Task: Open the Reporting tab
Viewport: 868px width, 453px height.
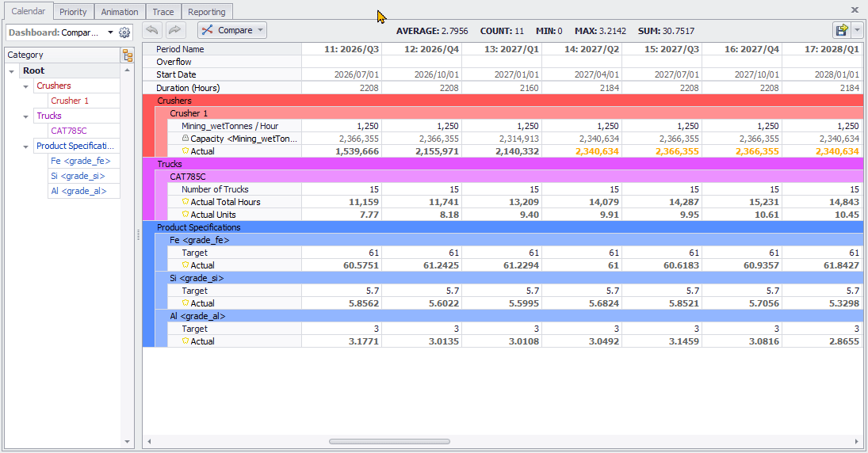Action: point(207,12)
